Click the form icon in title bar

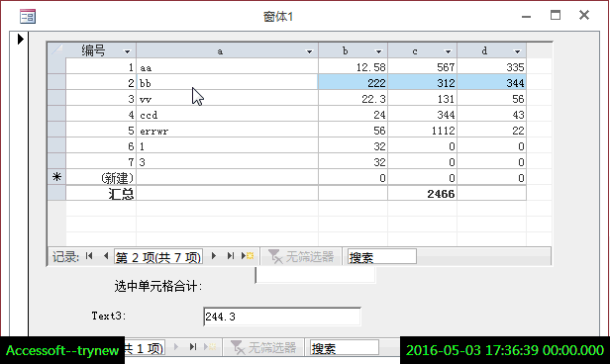(x=28, y=16)
